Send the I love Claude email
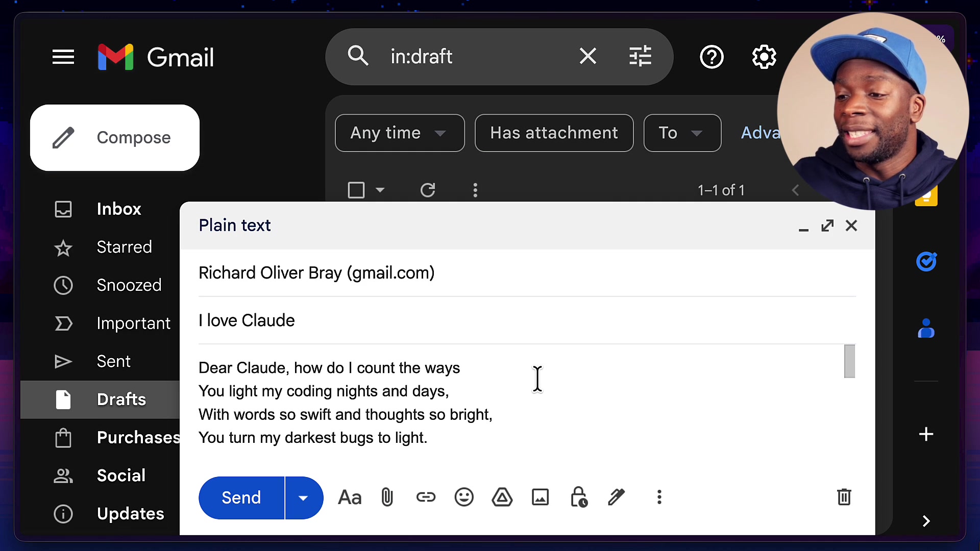The width and height of the screenshot is (980, 551). tap(241, 498)
